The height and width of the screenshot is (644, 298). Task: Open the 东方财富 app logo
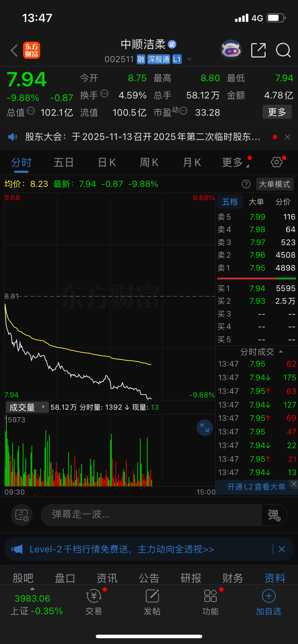coord(32,50)
